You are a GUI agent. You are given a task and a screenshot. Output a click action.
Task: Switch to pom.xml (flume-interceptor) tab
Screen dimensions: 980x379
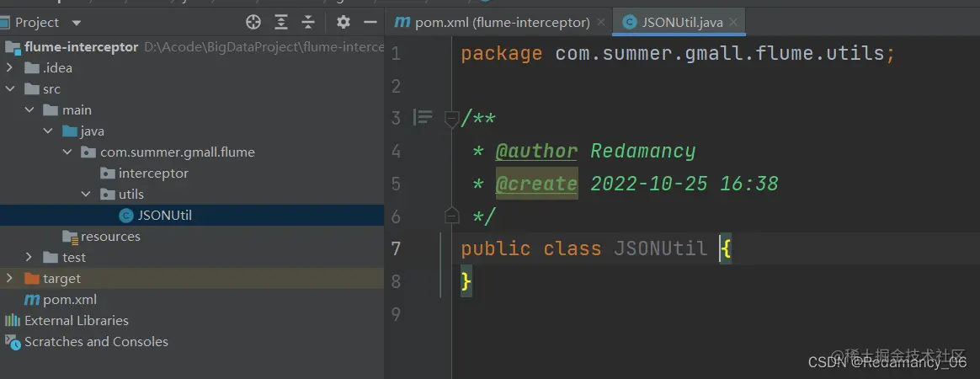[493, 23]
